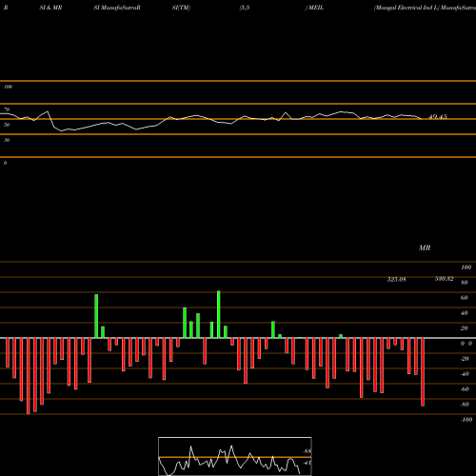The width and height of the screenshot is (476, 476).
Task: Click the 50 level label on RSI axis
Action: [7, 125]
